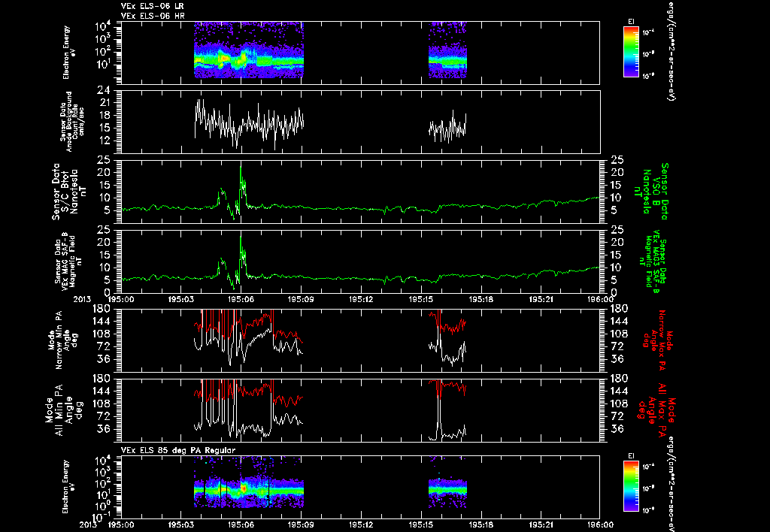770x532 pixels.
Task: Select the 'VEx ELS-06 LR' title text
Action: pos(152,6)
